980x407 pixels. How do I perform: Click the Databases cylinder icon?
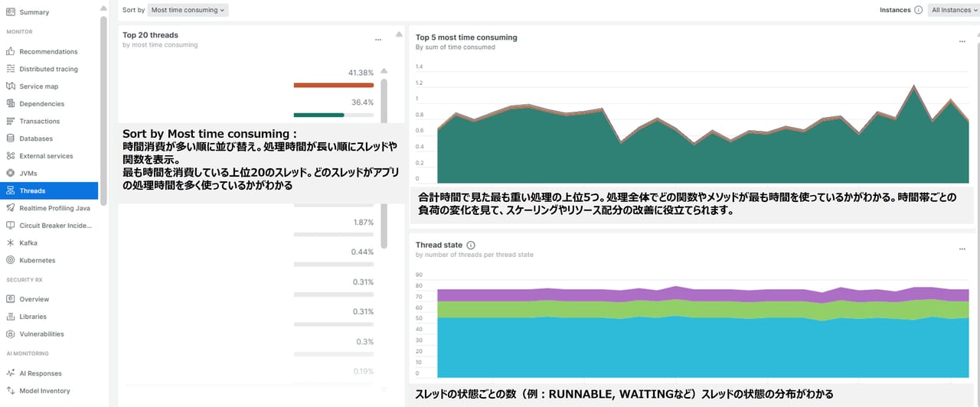(11, 138)
